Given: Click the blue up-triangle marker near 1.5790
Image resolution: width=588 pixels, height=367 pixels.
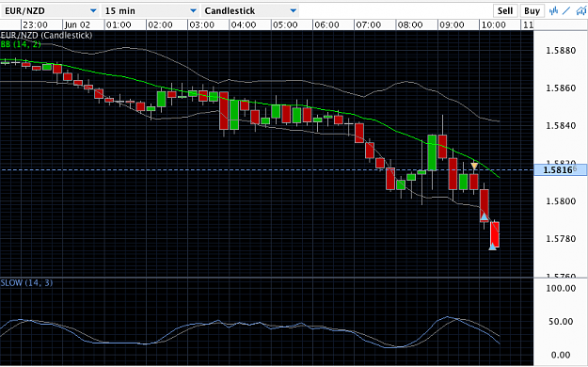Looking at the screenshot, I should click(485, 216).
